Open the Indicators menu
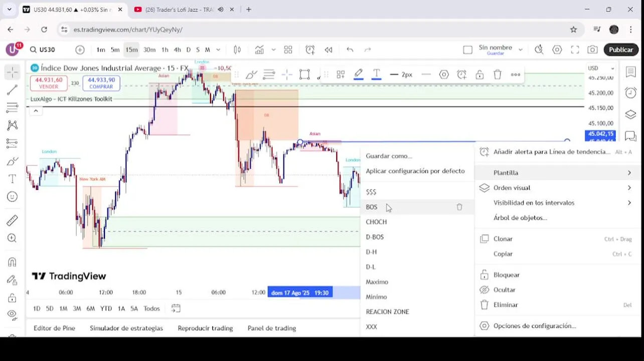644x361 pixels. 259,50
